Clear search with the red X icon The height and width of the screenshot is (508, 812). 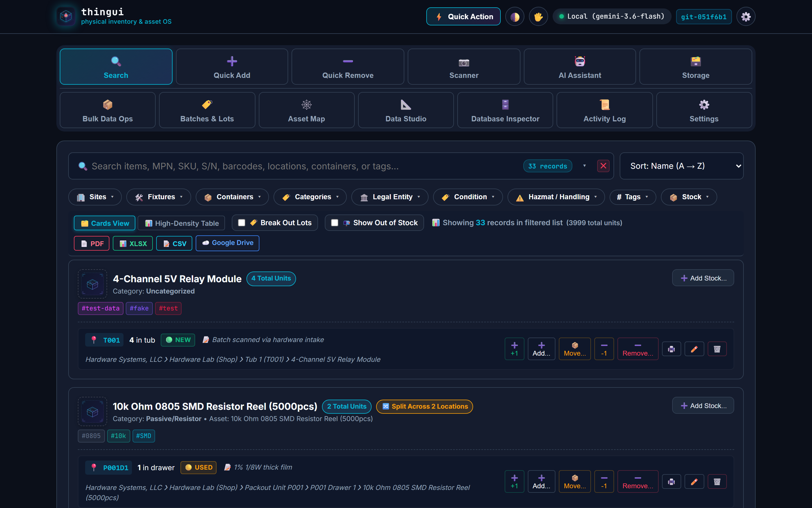pyautogui.click(x=603, y=166)
